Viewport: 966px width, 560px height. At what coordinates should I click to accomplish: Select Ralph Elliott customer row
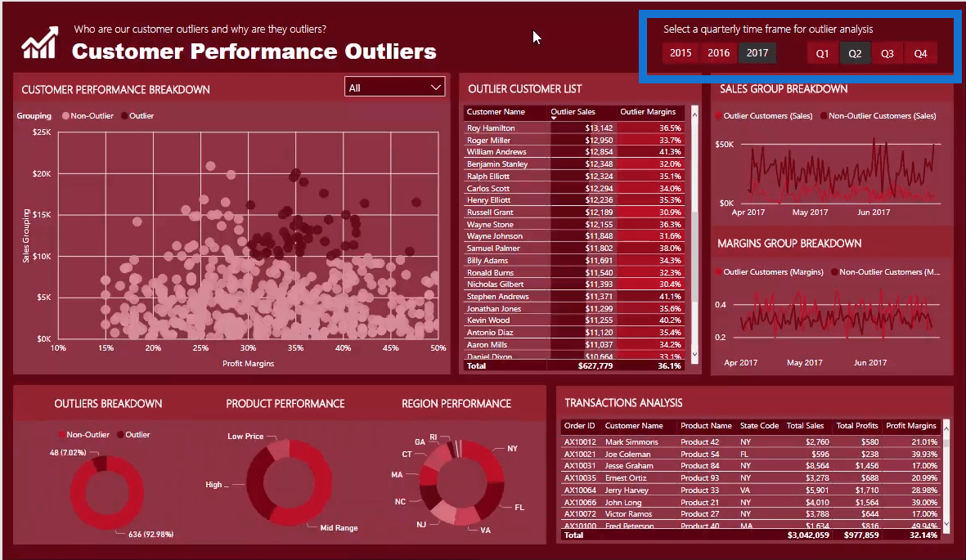pos(574,177)
